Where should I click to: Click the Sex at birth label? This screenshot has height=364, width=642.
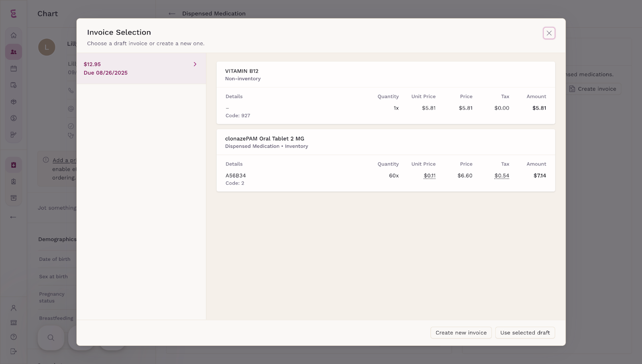(x=53, y=277)
